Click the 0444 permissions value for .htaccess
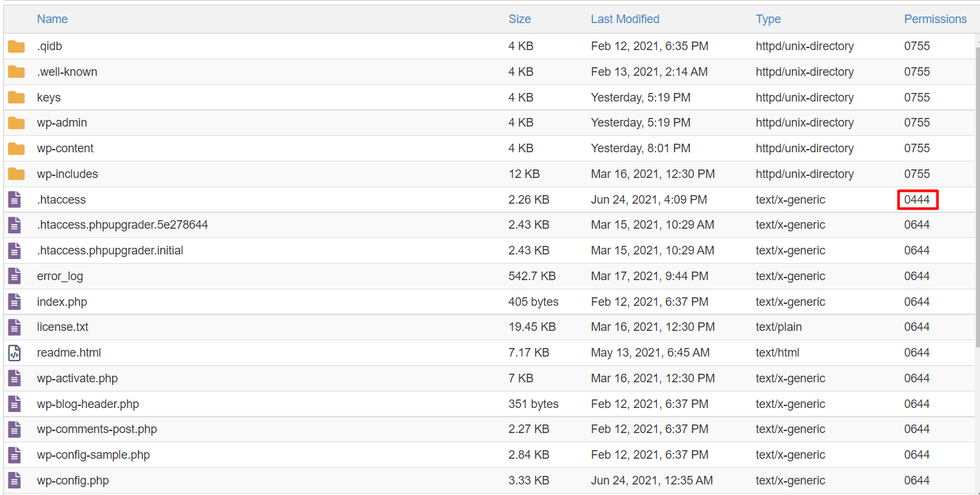Viewport: 980px width, 495px height. click(x=917, y=200)
